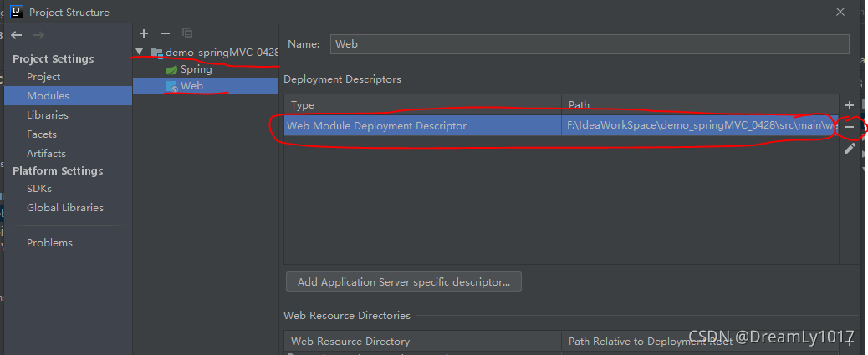Go to Facets settings

pos(42,134)
